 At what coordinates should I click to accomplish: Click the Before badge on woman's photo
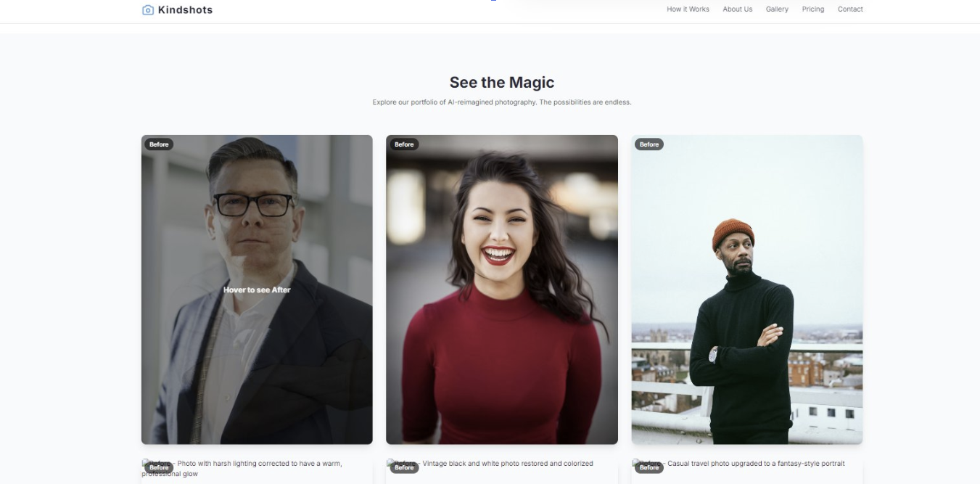point(404,144)
